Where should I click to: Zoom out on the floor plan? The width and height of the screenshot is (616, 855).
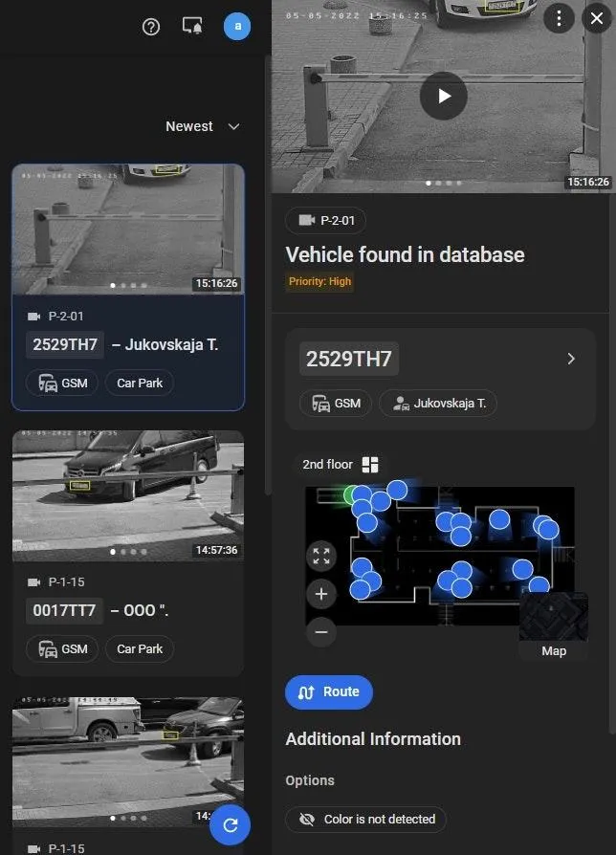(x=321, y=632)
